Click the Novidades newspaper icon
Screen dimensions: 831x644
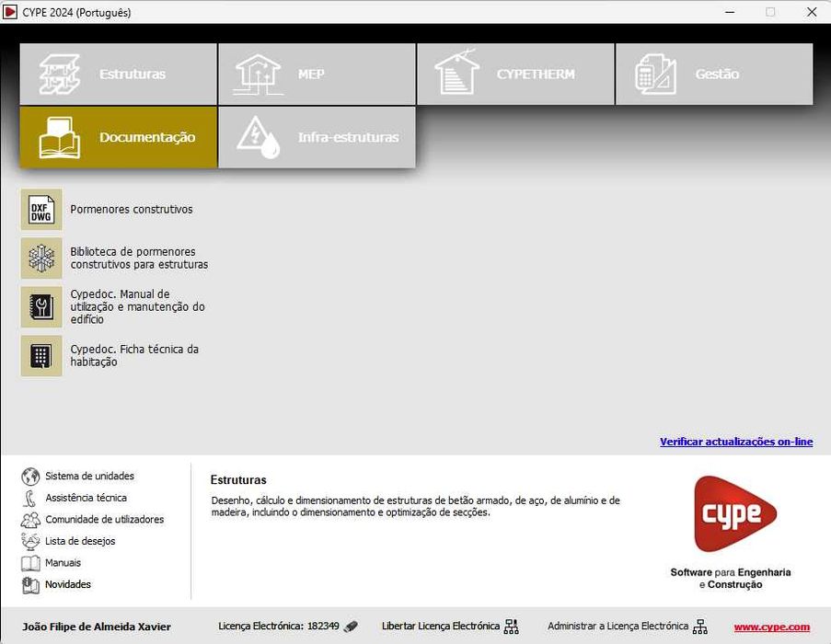pos(30,585)
